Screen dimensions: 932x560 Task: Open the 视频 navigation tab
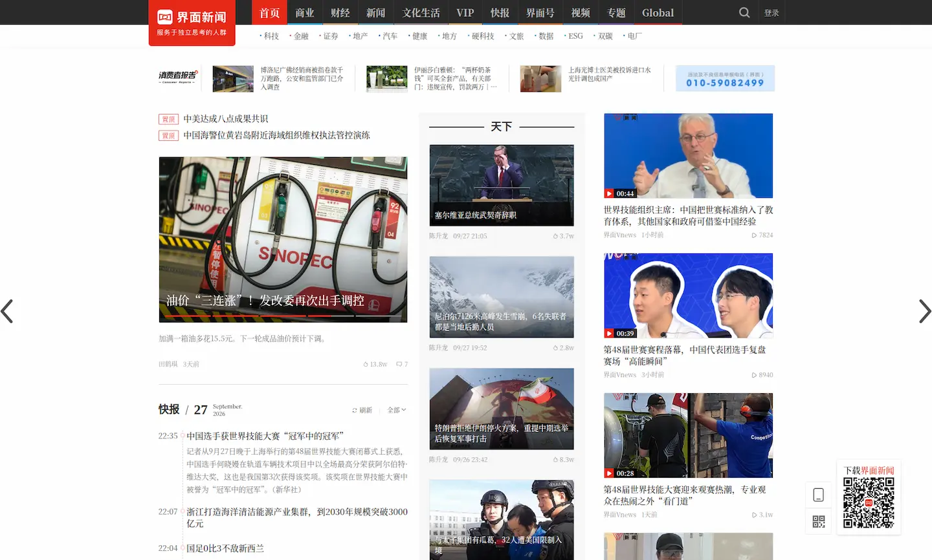pos(581,12)
